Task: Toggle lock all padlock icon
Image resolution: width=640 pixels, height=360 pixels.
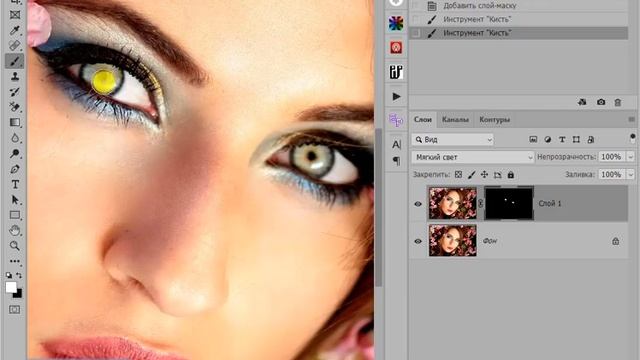Action: tap(511, 175)
